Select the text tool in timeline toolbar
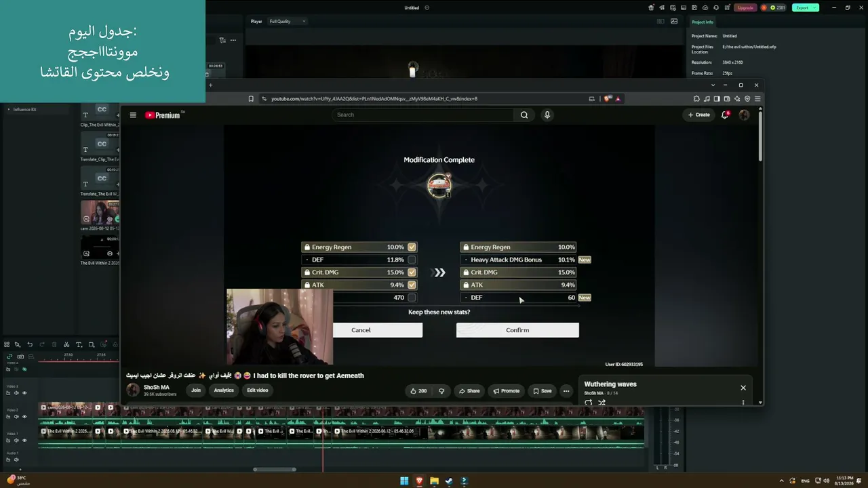The width and height of the screenshot is (868, 488). (79, 344)
